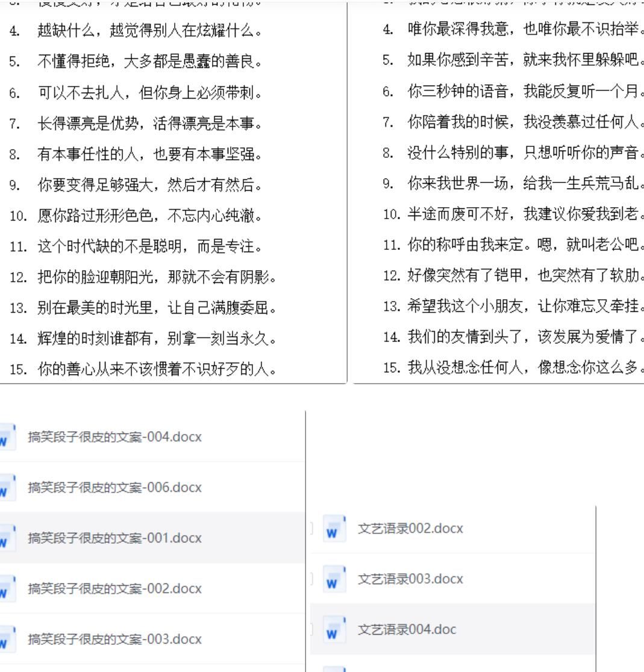Click line 半途而废可不好,我建议你爱我到老
The height and width of the screenshot is (672, 644).
(526, 214)
